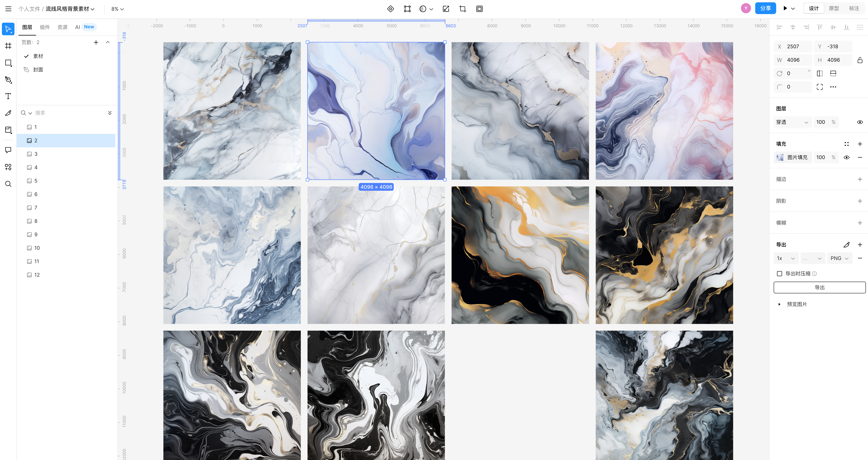This screenshot has height=460, width=868.
Task: Expand the 预览图片 section
Action: pos(779,304)
